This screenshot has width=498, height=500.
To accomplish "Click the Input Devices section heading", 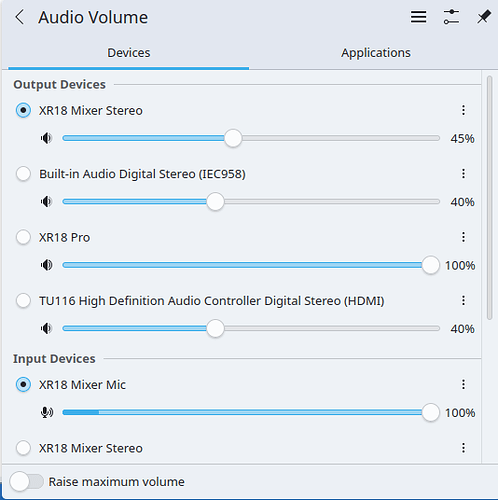I will 54,359.
